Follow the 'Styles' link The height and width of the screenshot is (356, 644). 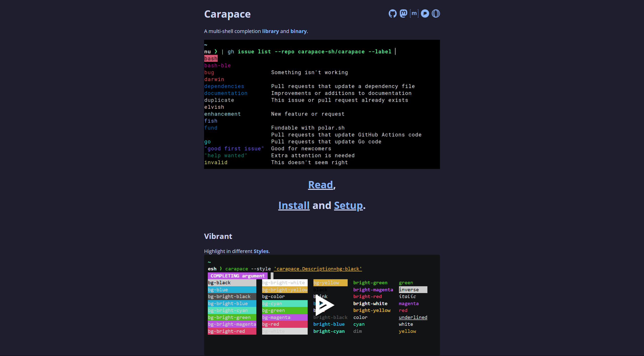click(x=261, y=251)
